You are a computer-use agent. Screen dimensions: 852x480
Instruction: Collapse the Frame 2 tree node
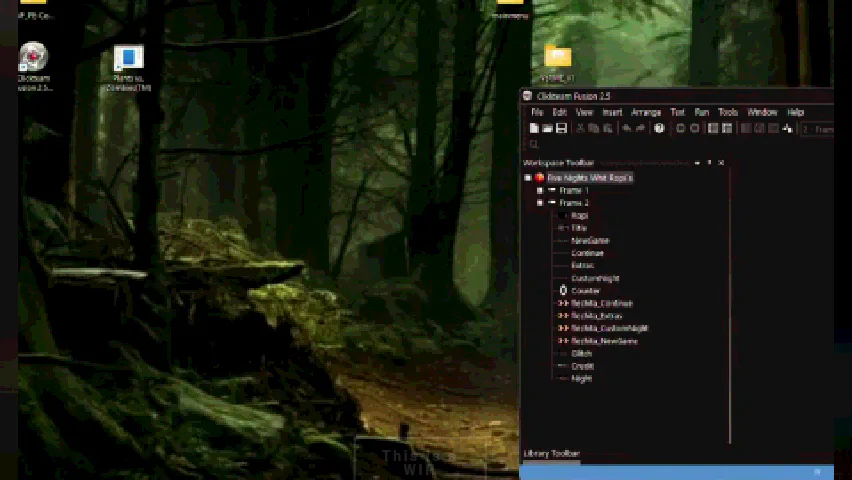coord(540,203)
